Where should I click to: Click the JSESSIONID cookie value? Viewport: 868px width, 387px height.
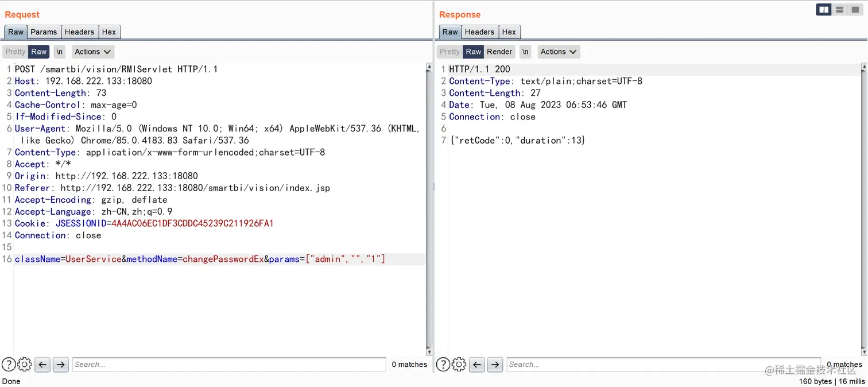click(192, 223)
